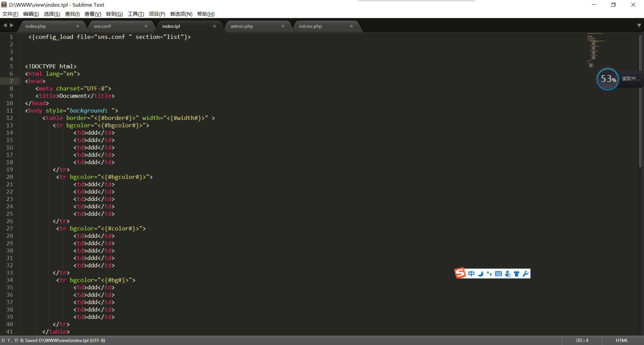Open the Sogou soft keyboard icon
This screenshot has height=345, width=644.
(498, 274)
